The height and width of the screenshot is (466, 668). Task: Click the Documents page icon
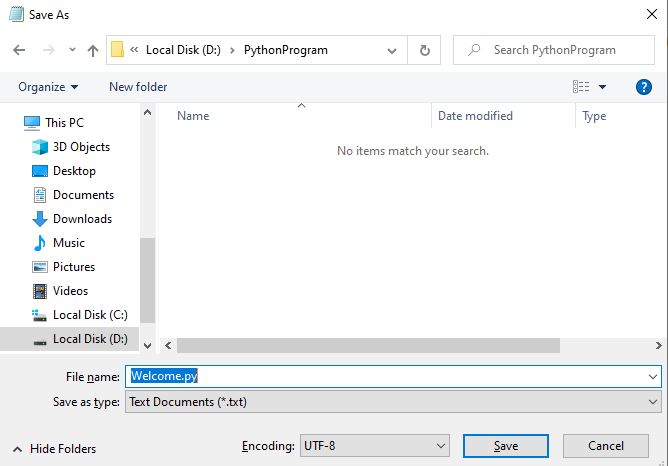pyautogui.click(x=40, y=195)
